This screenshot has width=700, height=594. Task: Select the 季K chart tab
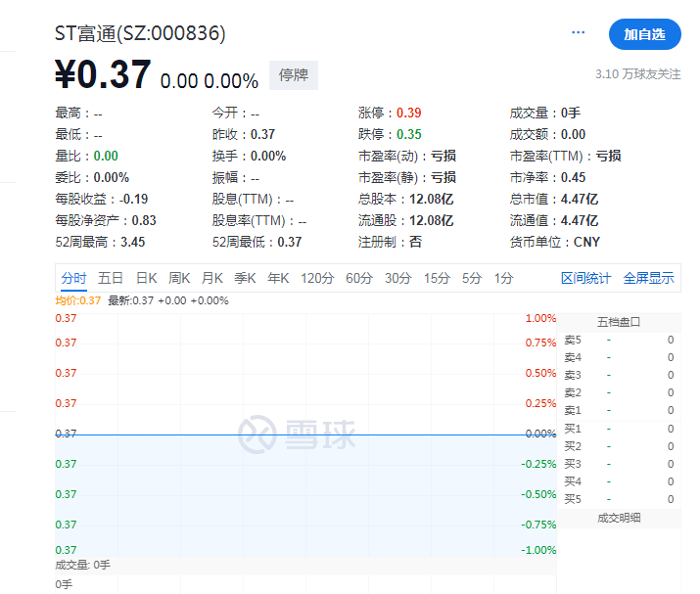click(x=245, y=278)
